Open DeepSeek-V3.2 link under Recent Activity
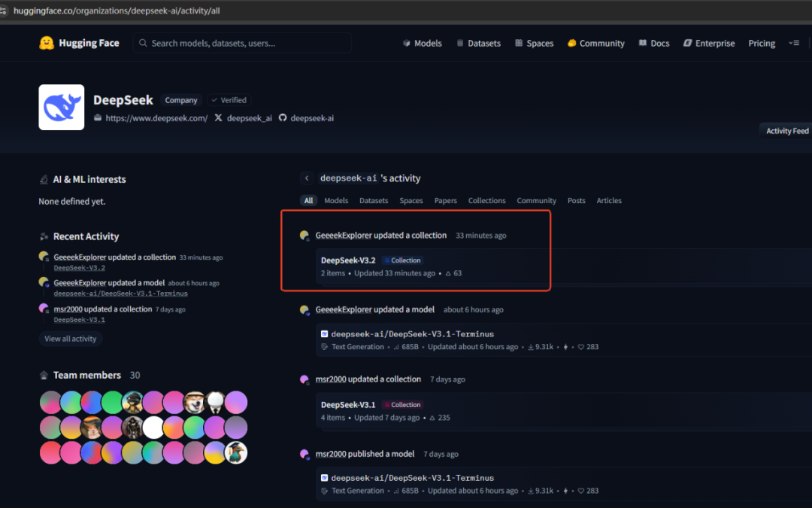The image size is (812, 508). 79,268
